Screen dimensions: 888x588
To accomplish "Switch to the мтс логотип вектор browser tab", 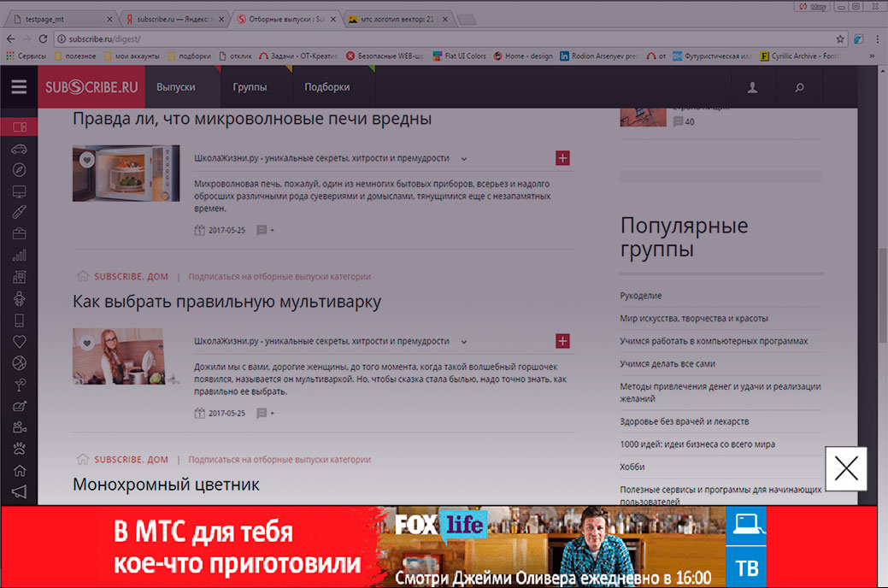I will pos(398,19).
